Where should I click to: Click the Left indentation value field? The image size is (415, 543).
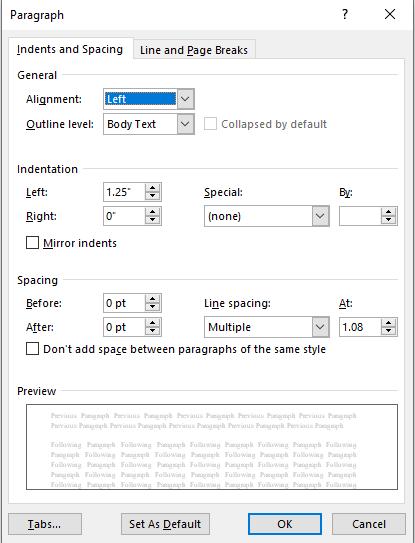pos(124,192)
